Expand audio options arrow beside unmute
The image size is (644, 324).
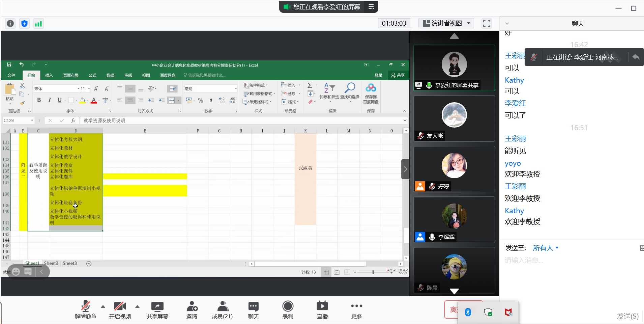(103, 306)
